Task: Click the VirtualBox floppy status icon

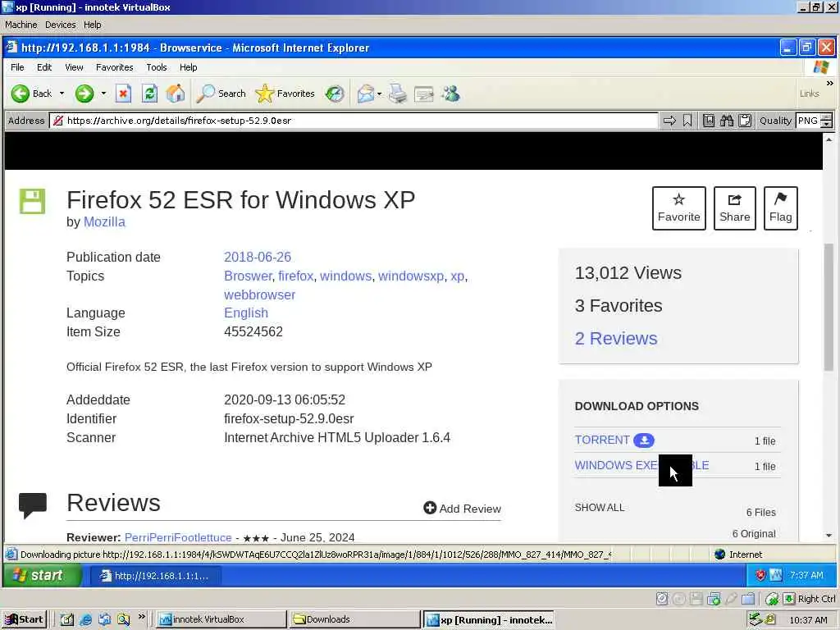Action: (696, 599)
